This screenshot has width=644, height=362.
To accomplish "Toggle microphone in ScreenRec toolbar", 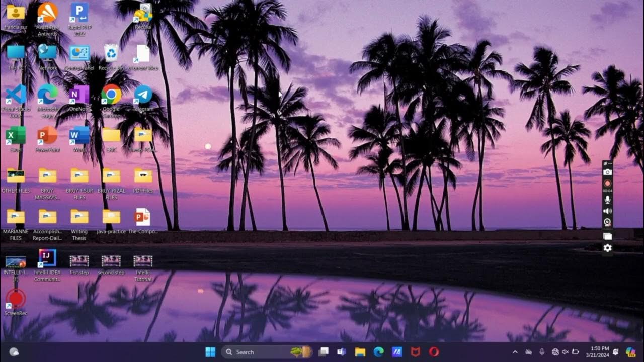I will 607,199.
